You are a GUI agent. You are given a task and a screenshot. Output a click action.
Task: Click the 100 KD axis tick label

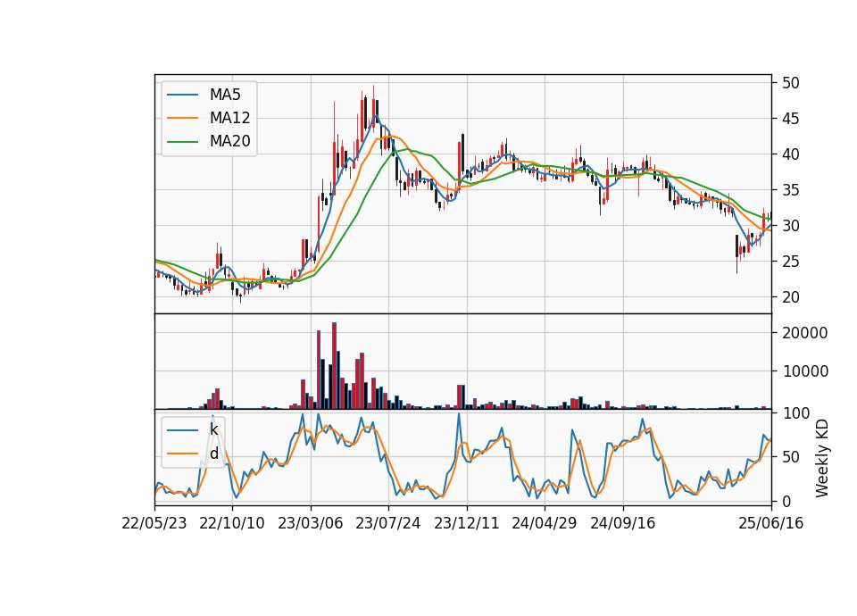tap(796, 413)
